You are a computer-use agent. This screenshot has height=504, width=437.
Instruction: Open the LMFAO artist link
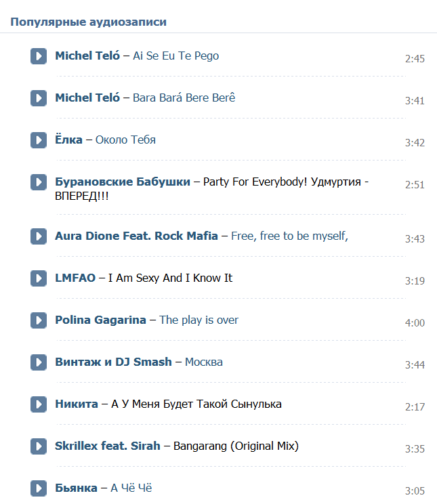[x=75, y=278]
